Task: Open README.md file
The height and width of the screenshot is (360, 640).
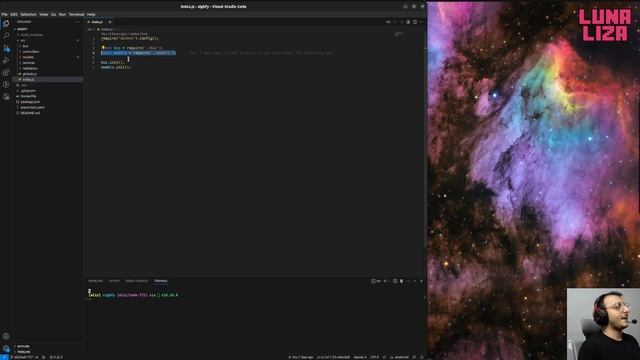Action: tap(30, 113)
